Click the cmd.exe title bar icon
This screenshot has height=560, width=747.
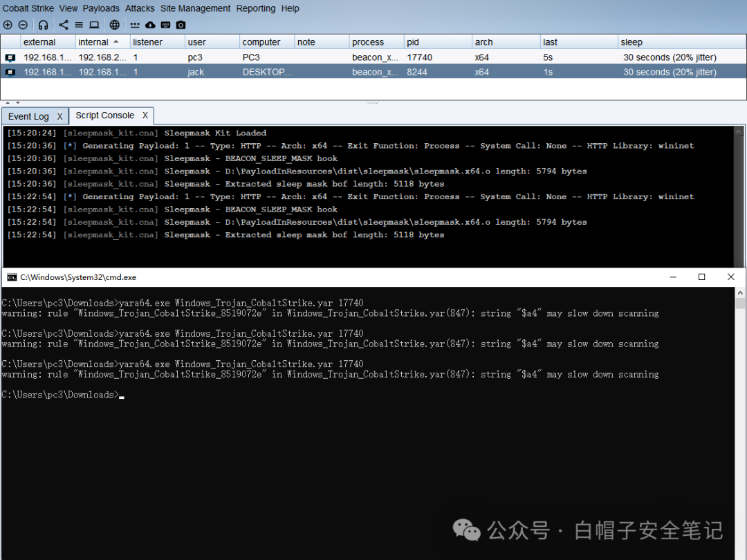click(x=12, y=277)
